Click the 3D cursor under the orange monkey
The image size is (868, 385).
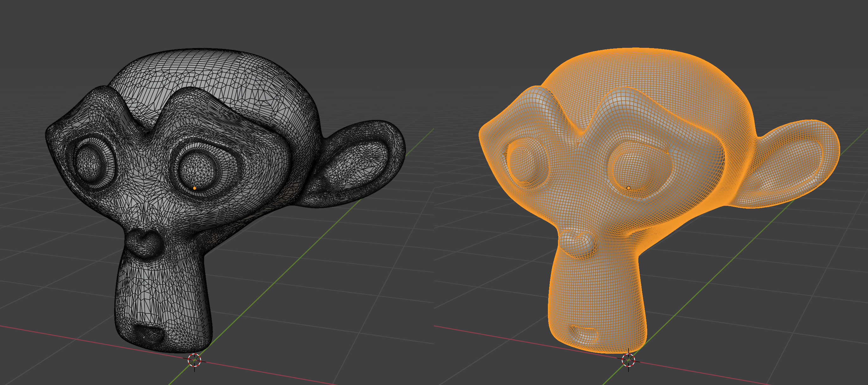[x=629, y=360]
